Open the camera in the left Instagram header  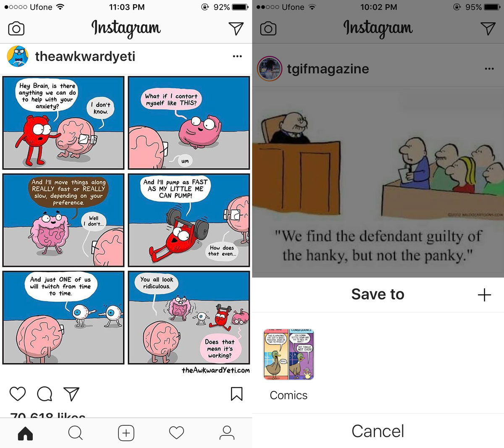[16, 29]
